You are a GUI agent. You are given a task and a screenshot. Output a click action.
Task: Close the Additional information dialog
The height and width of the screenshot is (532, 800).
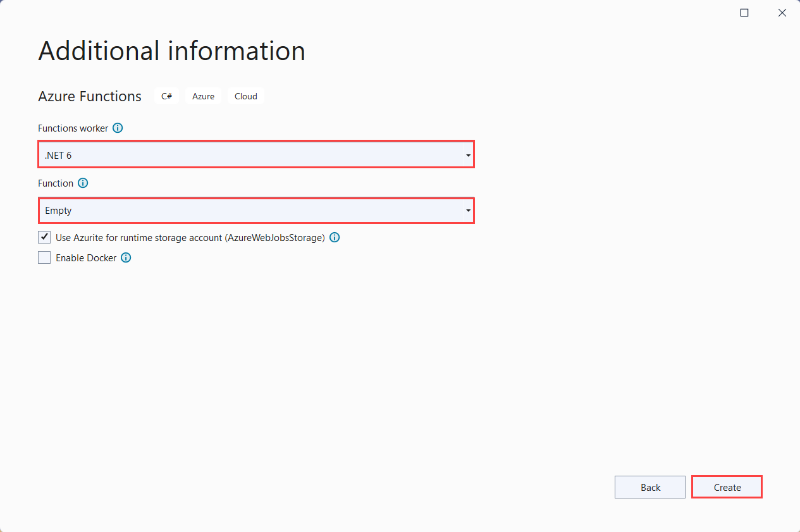(782, 13)
